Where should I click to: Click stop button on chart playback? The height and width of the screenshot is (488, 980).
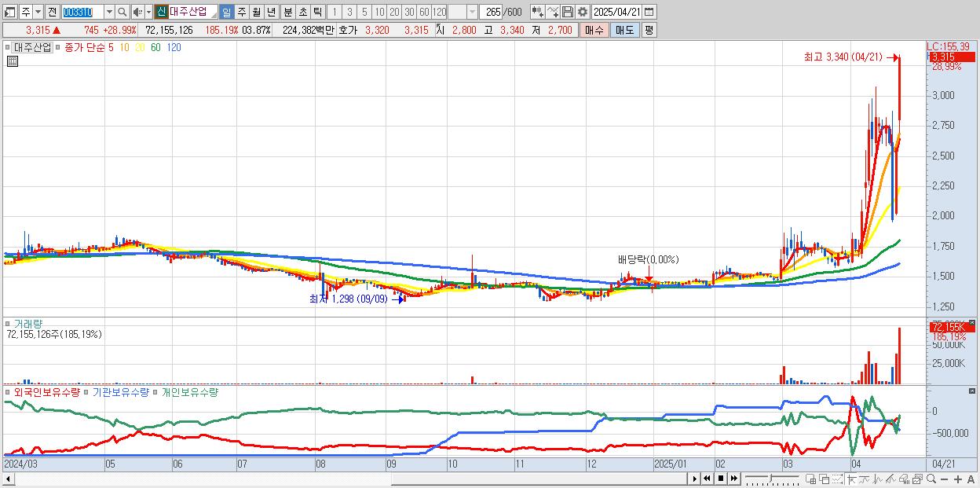(x=720, y=479)
